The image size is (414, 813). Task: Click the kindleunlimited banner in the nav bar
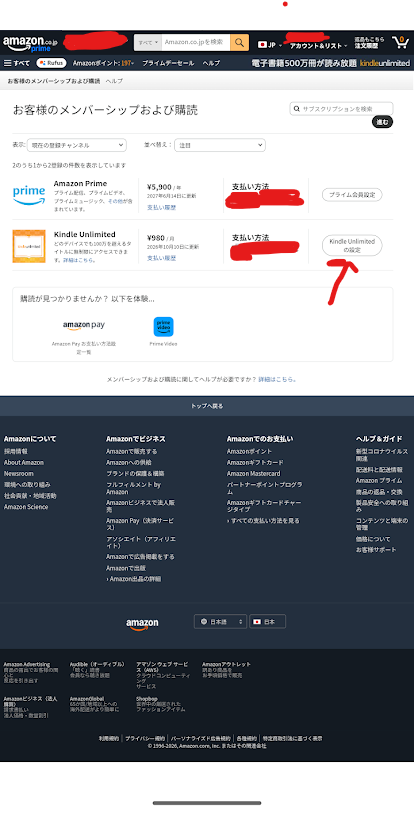tap(330, 63)
